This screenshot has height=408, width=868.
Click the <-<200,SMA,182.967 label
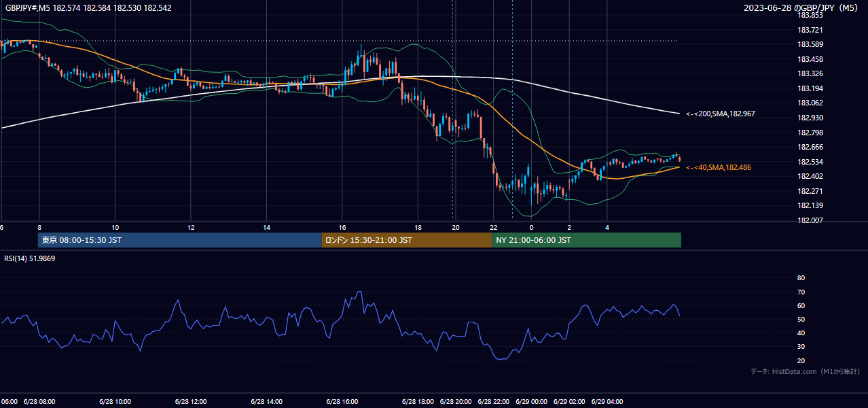point(721,114)
